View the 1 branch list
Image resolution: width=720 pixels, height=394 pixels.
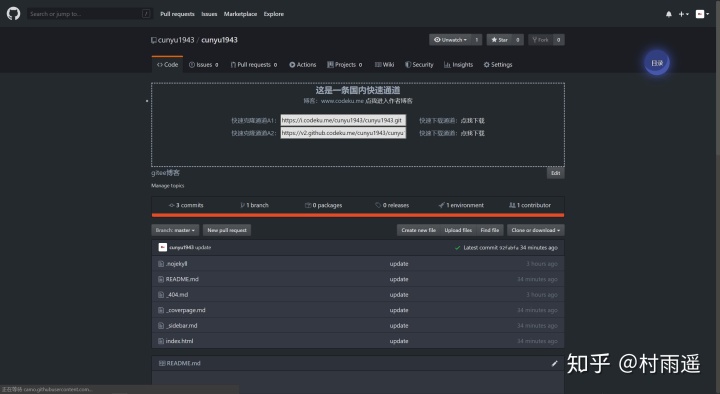[x=254, y=205]
